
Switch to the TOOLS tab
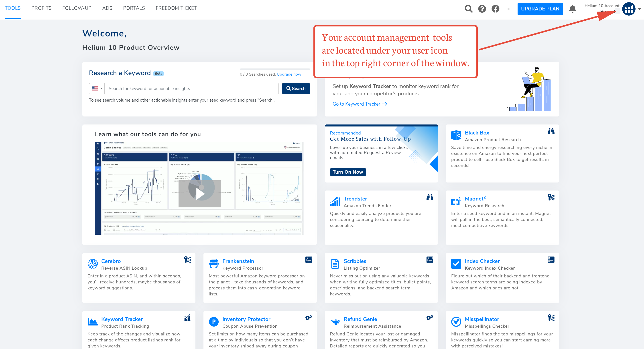(x=13, y=8)
